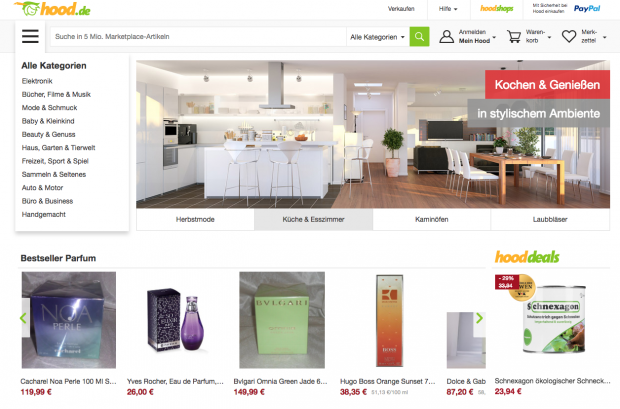
Task: Expand the Hilfe dropdown menu
Action: click(x=448, y=9)
